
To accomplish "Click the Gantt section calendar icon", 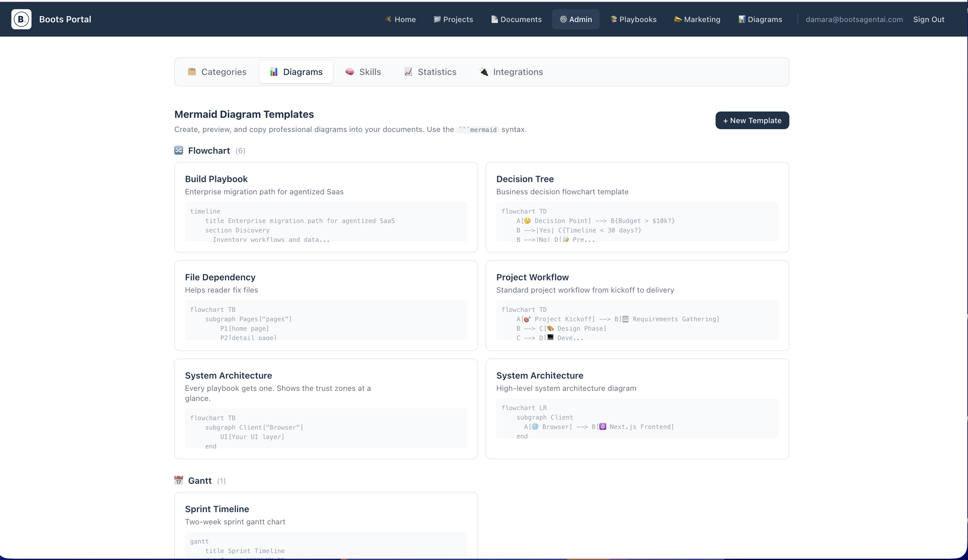I will coord(178,480).
